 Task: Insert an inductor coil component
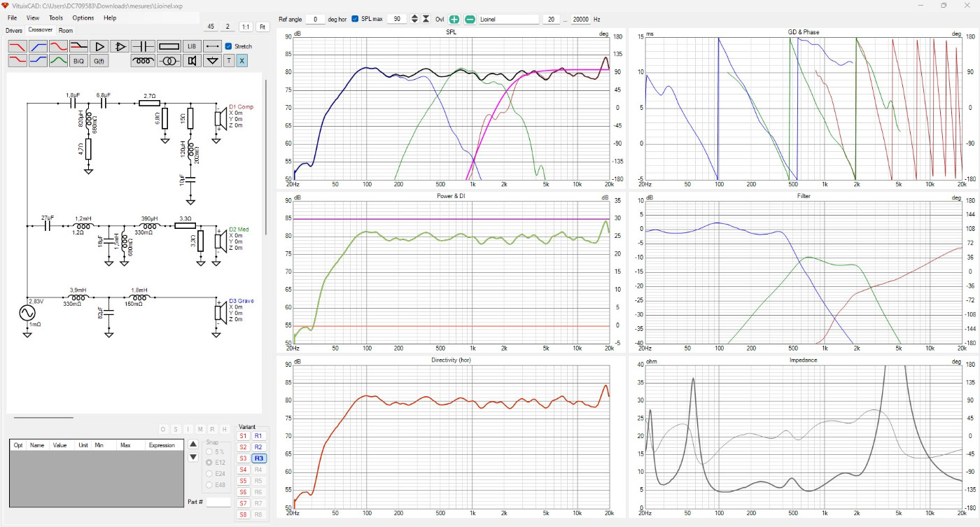point(143,61)
